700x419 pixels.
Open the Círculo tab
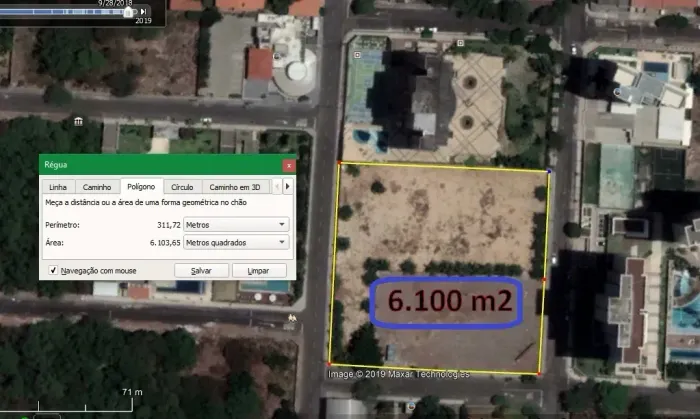click(x=182, y=187)
